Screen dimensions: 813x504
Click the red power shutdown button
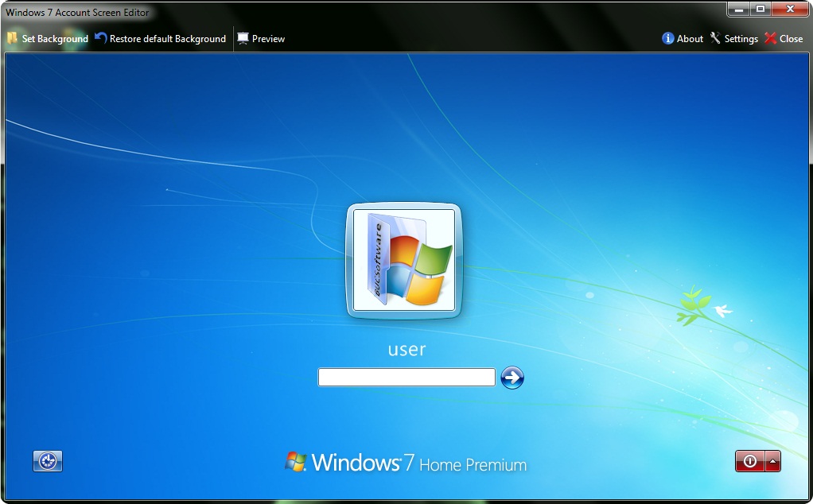(x=749, y=461)
